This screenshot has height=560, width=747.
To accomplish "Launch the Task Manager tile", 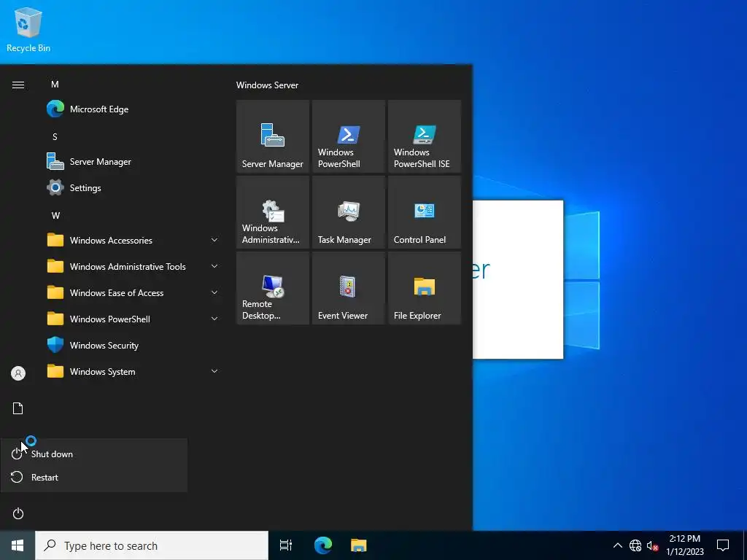I will [348, 212].
